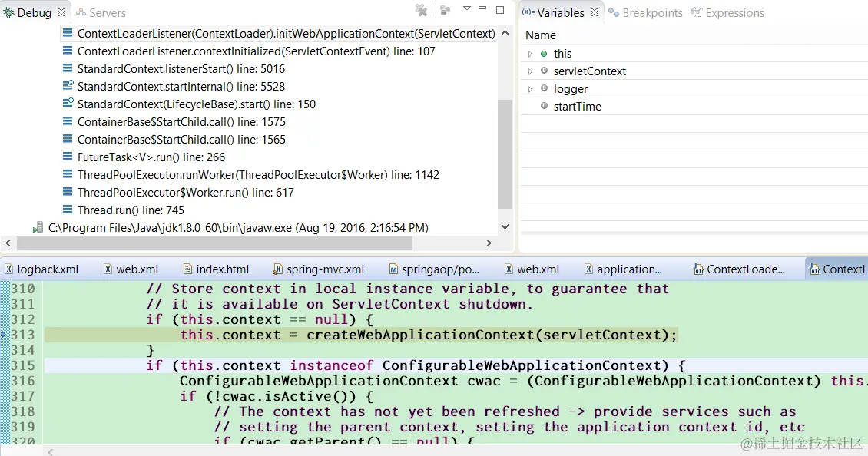Click stack frame icon for initWebApplicationContext
This screenshot has width=868, height=456.
coord(68,33)
